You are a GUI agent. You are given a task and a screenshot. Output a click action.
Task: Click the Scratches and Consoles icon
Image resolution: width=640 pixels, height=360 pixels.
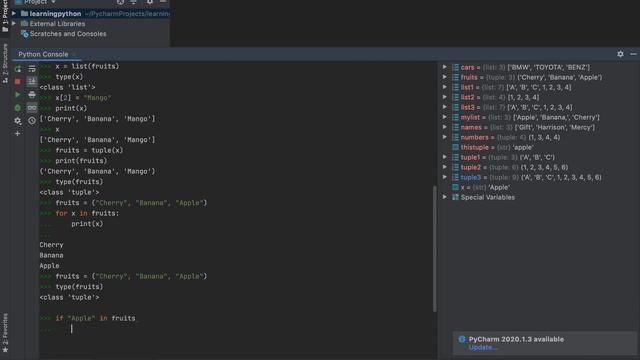24,34
